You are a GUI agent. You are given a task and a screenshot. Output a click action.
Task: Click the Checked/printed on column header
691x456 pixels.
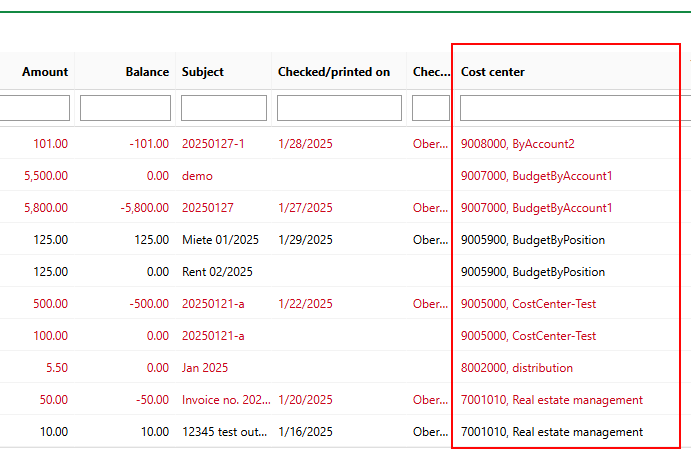pyautogui.click(x=333, y=72)
